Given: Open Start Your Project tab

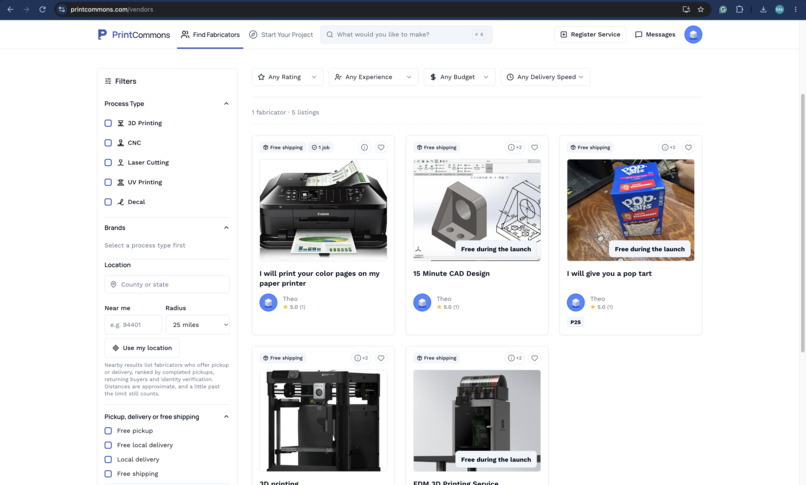Looking at the screenshot, I should 281,34.
